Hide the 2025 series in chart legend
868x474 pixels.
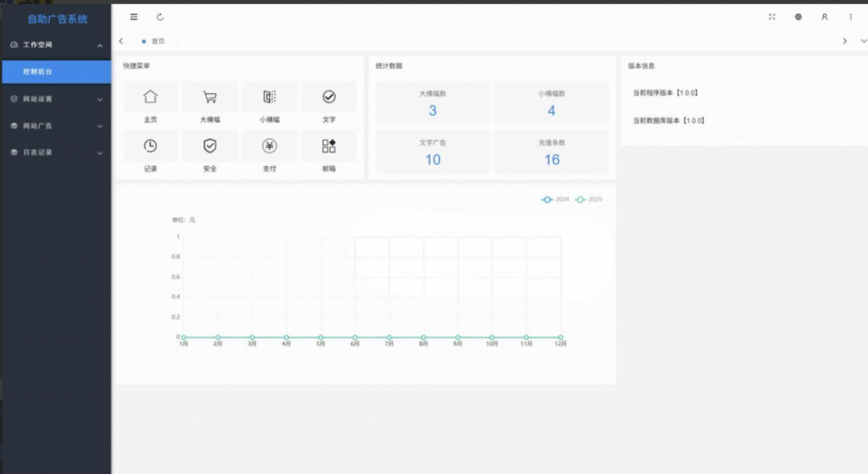[588, 199]
